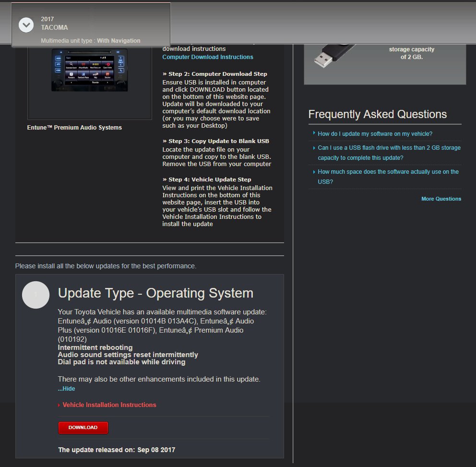Open More Questions link
476x467 pixels.
pyautogui.click(x=441, y=199)
